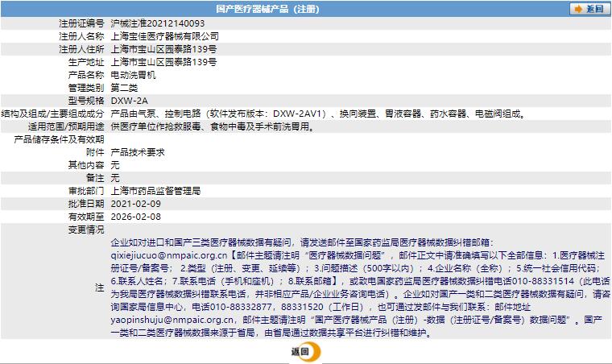Click management class value 第二类

tap(124, 88)
